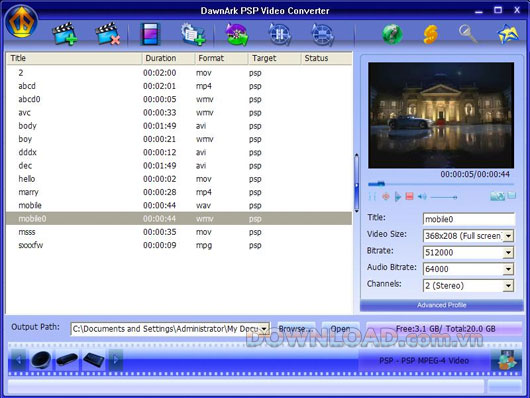Click the add profile gear toolbar icon
The image size is (530, 398).
click(x=193, y=34)
